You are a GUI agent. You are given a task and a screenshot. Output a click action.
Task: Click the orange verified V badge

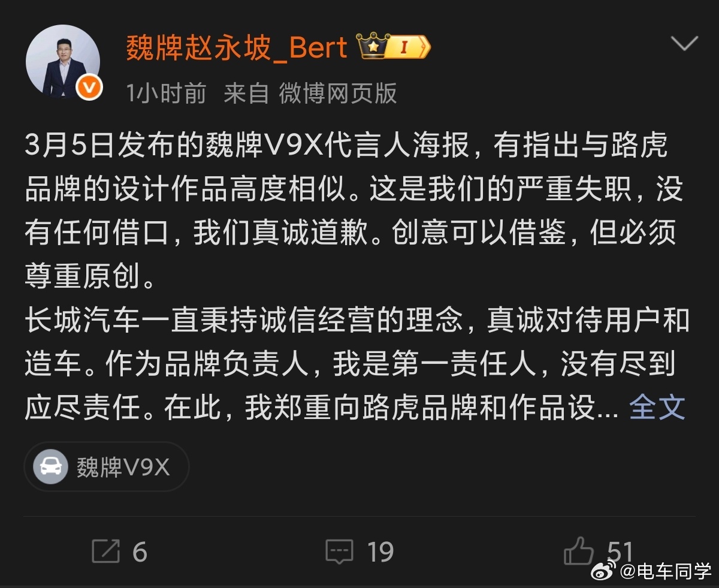pyautogui.click(x=89, y=88)
